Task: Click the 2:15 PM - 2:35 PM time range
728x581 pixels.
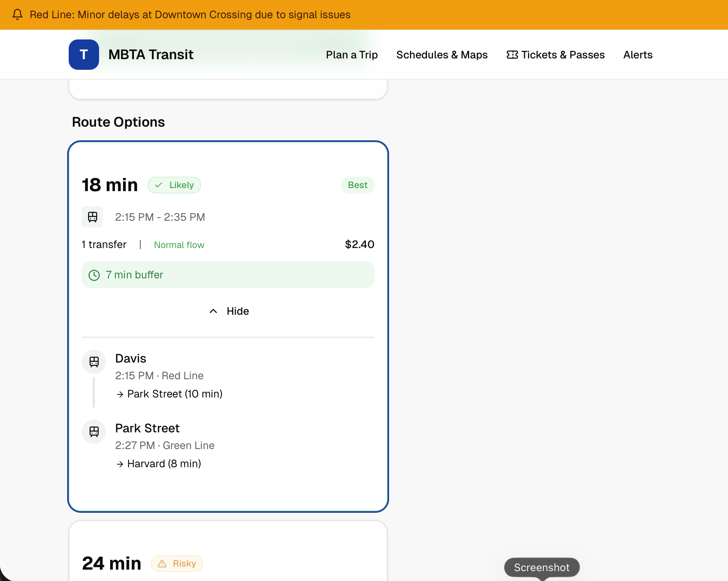Action: (x=160, y=217)
